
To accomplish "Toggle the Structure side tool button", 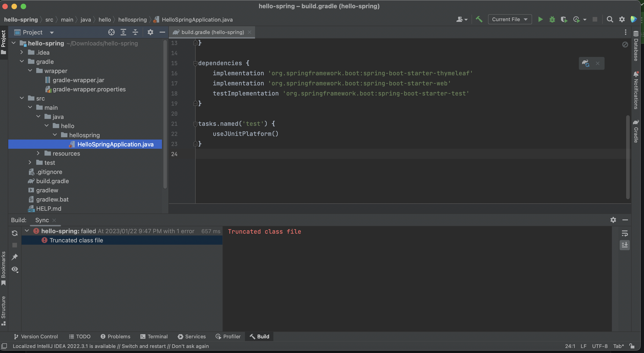I will [3, 311].
